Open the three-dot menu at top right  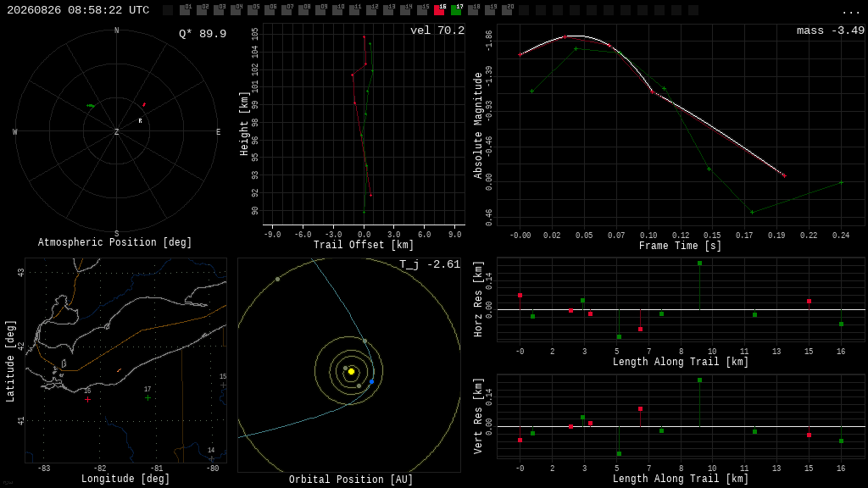point(850,12)
